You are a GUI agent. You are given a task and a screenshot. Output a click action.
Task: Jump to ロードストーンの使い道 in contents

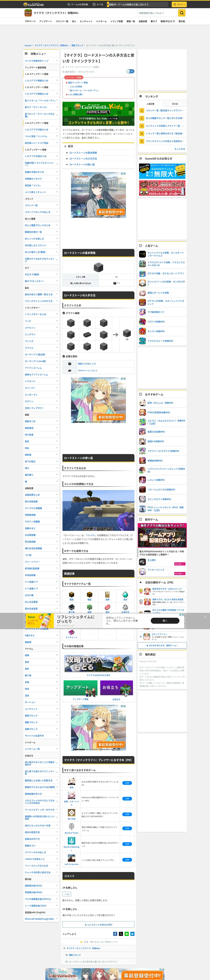(x=82, y=164)
